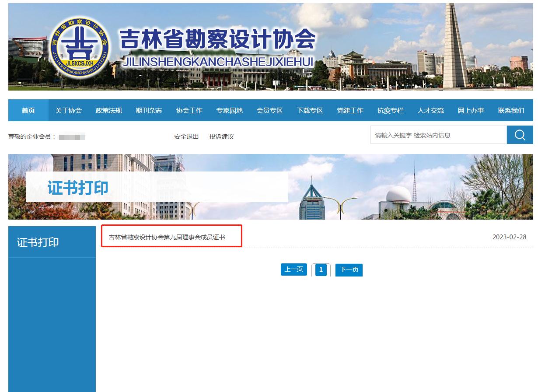Open 人才交流 navigation item
The height and width of the screenshot is (392, 538).
point(431,110)
